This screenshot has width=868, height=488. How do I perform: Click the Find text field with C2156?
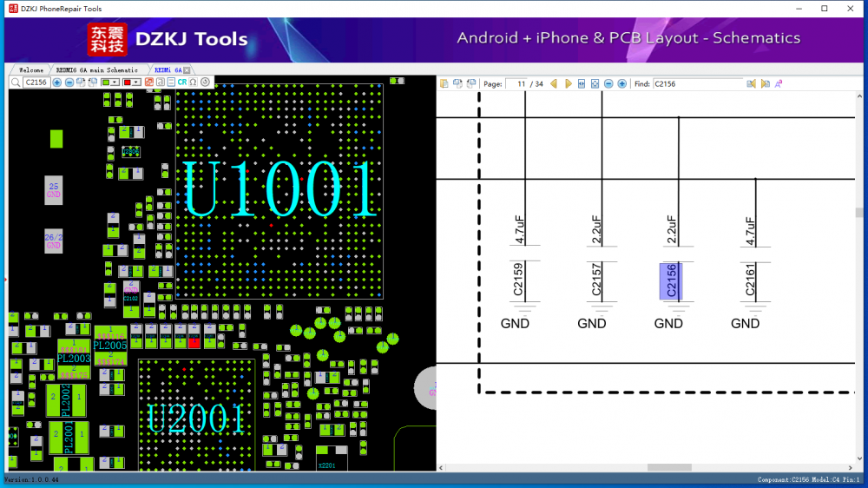(x=698, y=84)
